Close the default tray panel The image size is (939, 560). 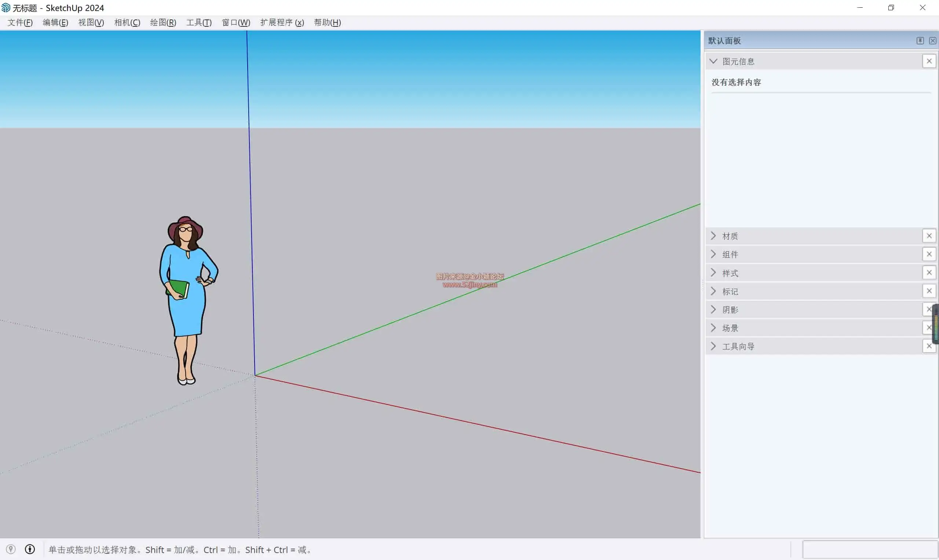tap(932, 40)
